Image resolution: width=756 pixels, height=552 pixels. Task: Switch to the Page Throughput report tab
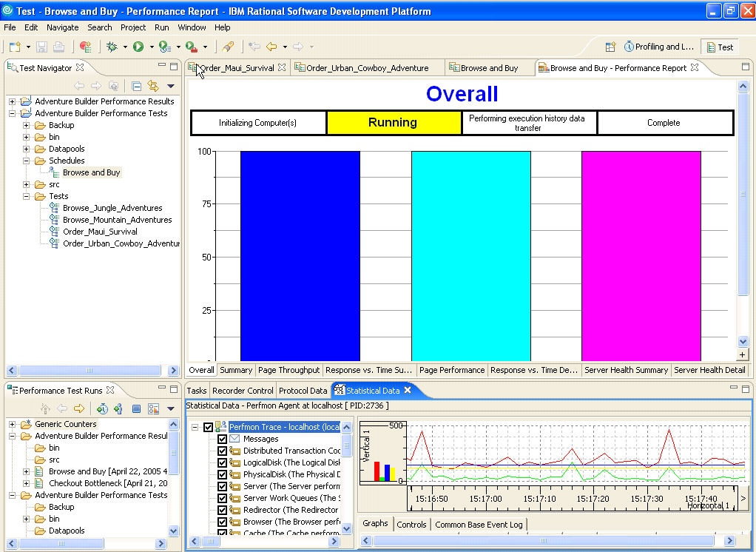288,370
